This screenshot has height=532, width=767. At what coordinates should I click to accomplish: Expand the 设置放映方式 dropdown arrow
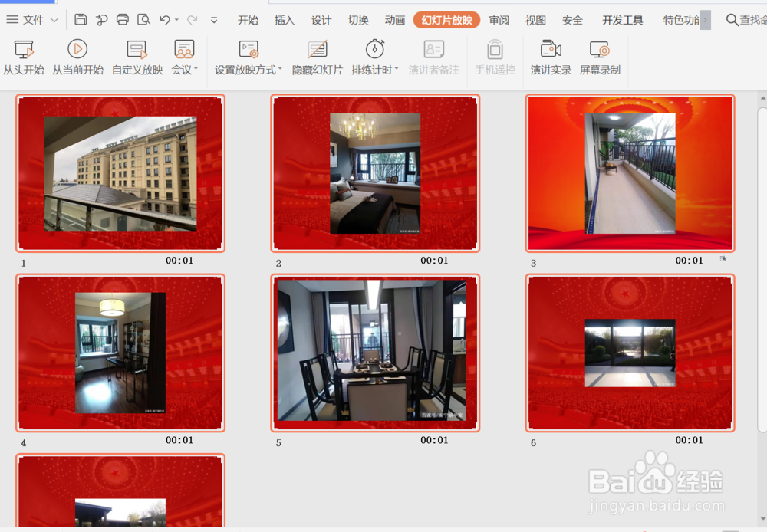coord(280,69)
